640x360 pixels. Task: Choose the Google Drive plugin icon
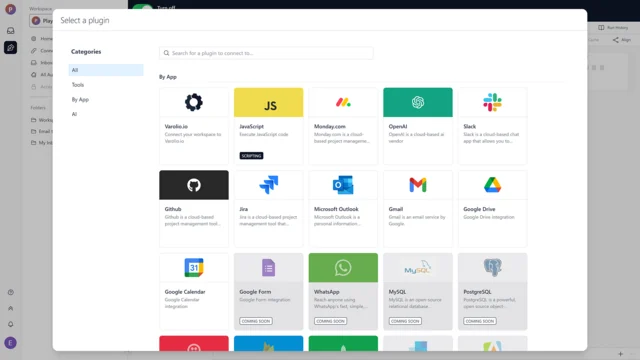[x=492, y=185]
